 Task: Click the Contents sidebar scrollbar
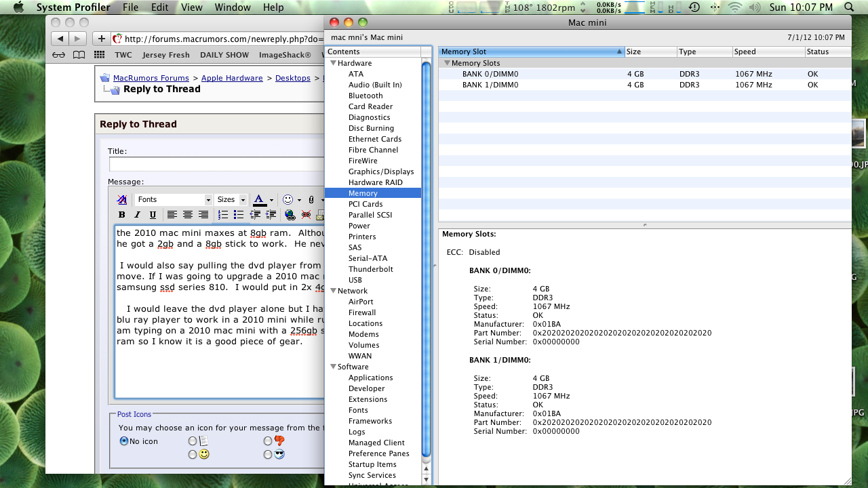pyautogui.click(x=427, y=258)
